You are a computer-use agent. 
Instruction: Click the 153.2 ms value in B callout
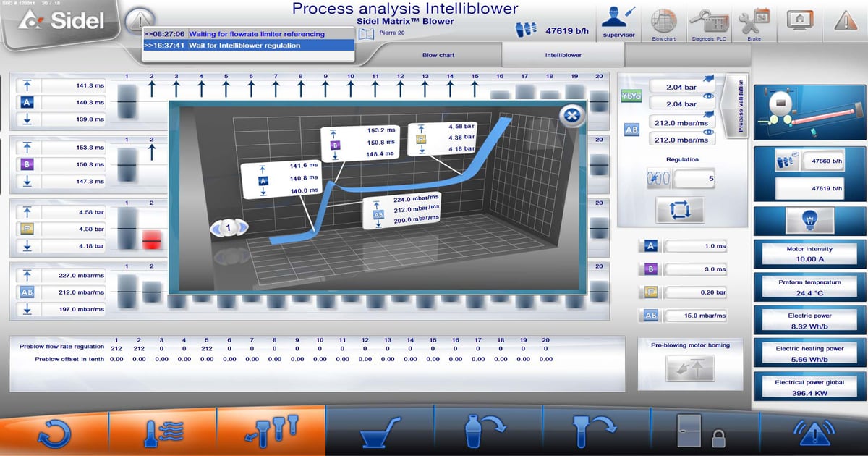pyautogui.click(x=383, y=131)
